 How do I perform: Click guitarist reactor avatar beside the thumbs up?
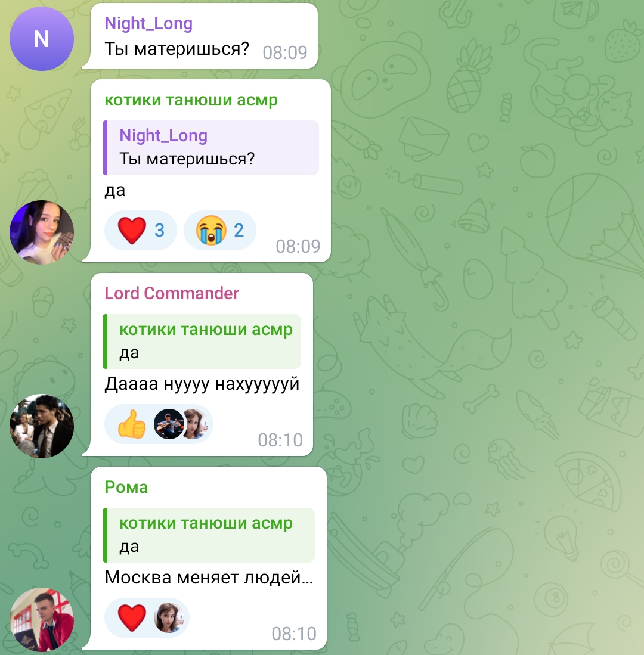(169, 424)
